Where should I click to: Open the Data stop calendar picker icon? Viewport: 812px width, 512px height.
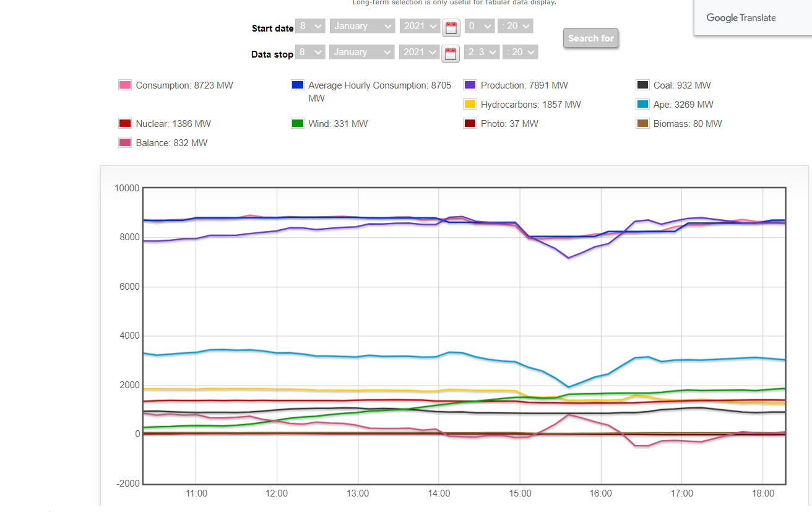(x=451, y=53)
